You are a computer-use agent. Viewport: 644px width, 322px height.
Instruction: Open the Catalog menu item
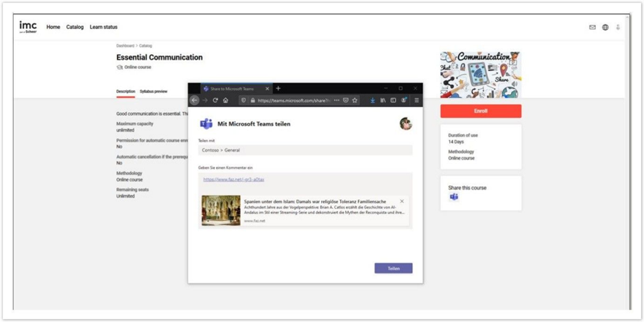(x=75, y=27)
